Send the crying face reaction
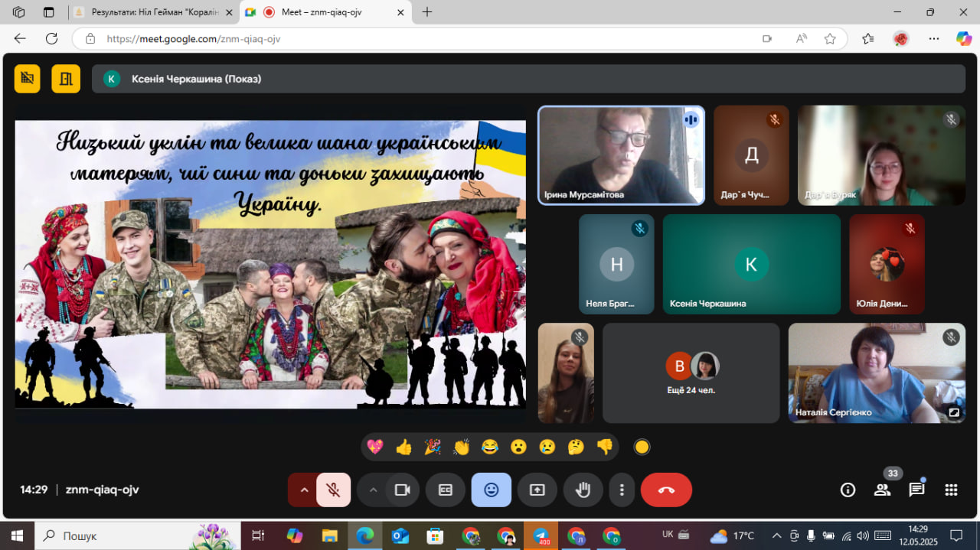This screenshot has width=980, height=550. click(547, 447)
